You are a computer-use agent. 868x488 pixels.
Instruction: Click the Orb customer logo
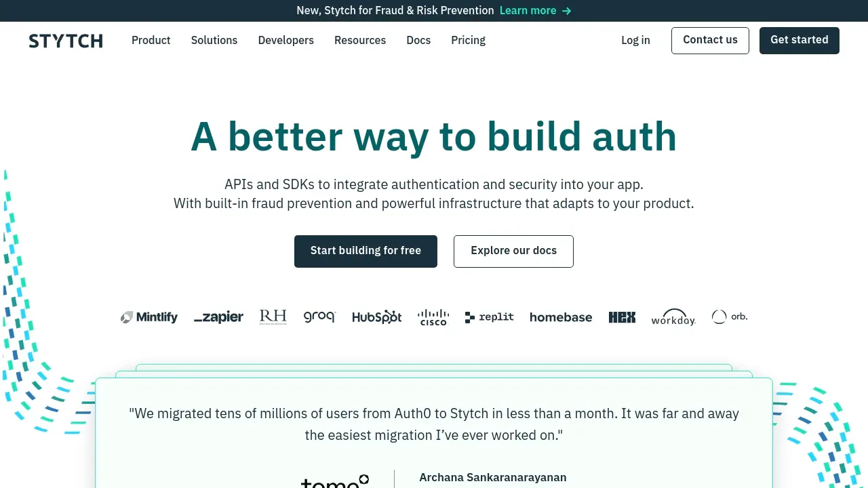[730, 317]
